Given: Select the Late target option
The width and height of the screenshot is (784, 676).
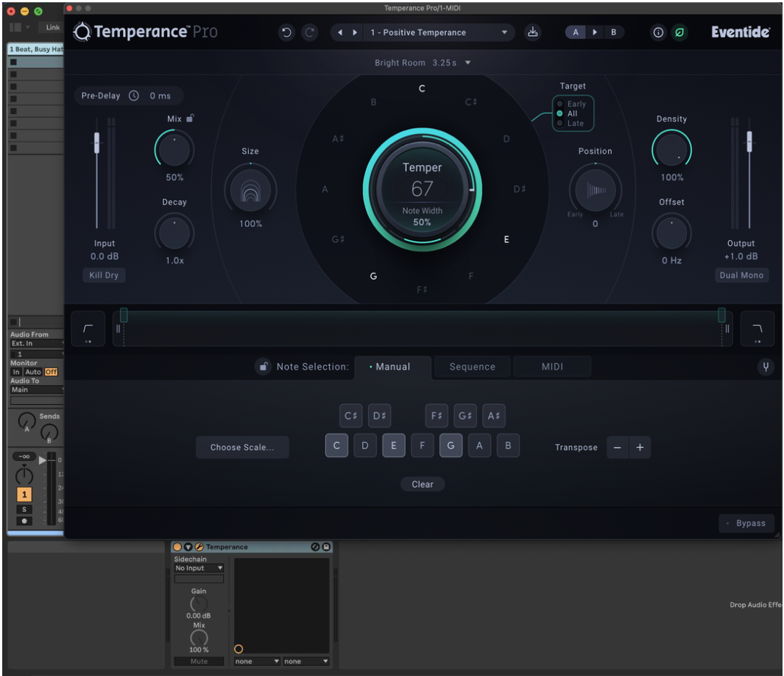Looking at the screenshot, I should [x=575, y=123].
